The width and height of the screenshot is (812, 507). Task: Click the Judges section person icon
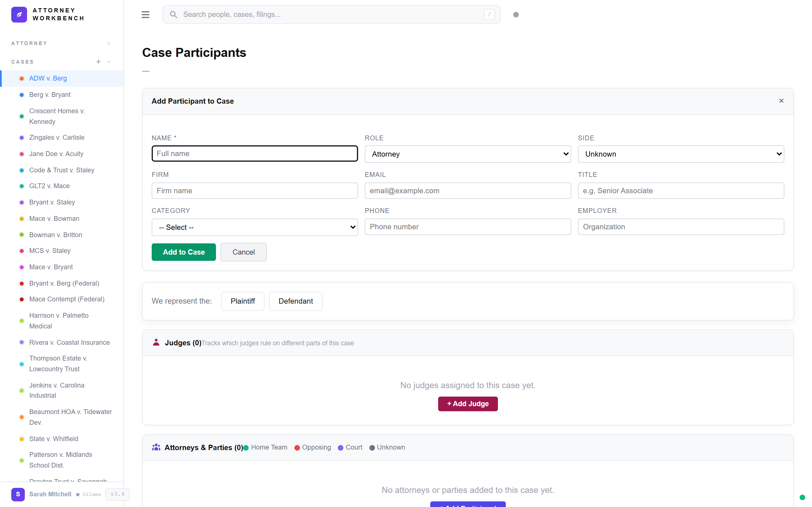[x=156, y=343]
